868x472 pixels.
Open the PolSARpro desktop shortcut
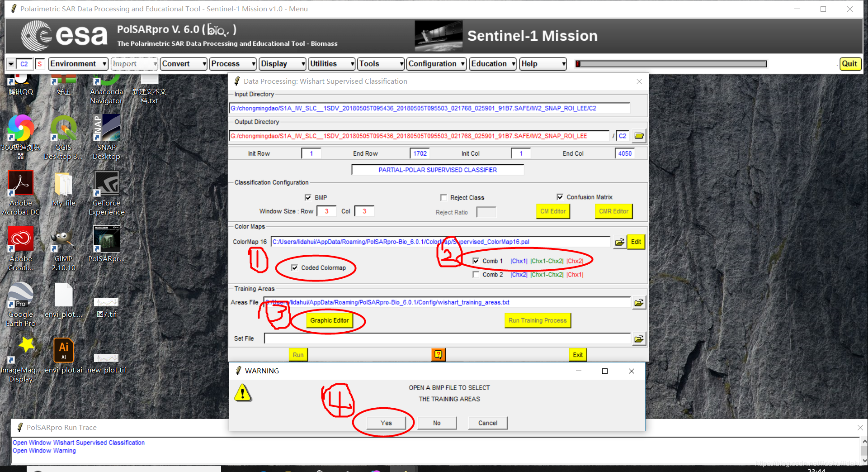pyautogui.click(x=107, y=244)
